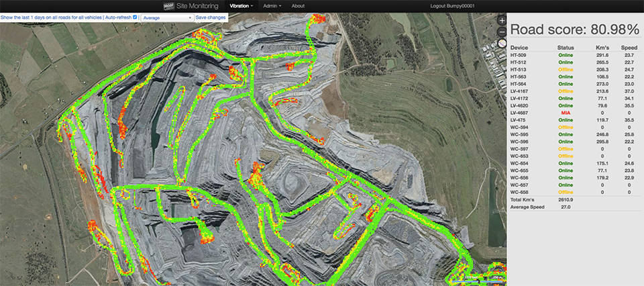Viewport: 644px width, 286px height.
Task: Zoom in the map with plus button
Action: [x=502, y=21]
